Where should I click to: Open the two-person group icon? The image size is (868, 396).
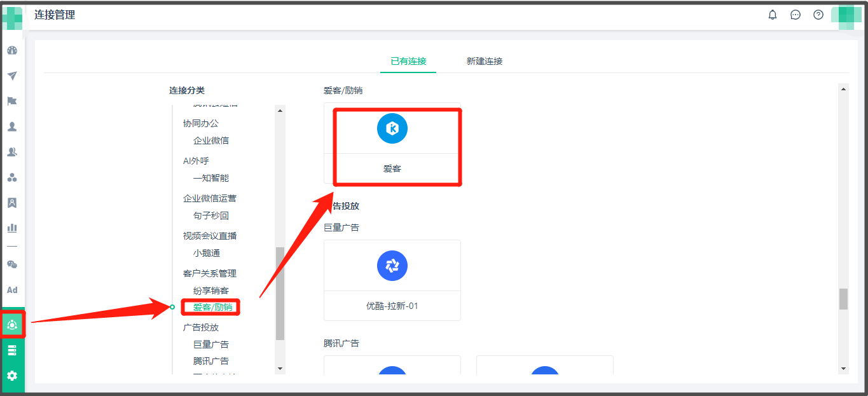click(12, 152)
